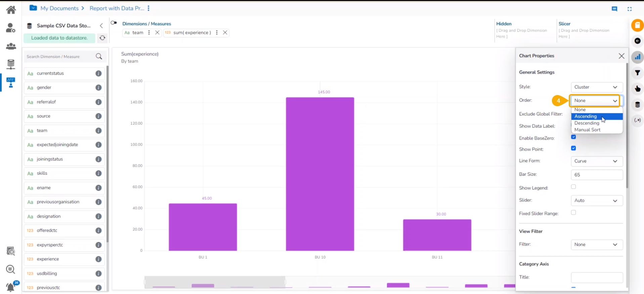Open the Line Form dropdown

[x=597, y=161]
